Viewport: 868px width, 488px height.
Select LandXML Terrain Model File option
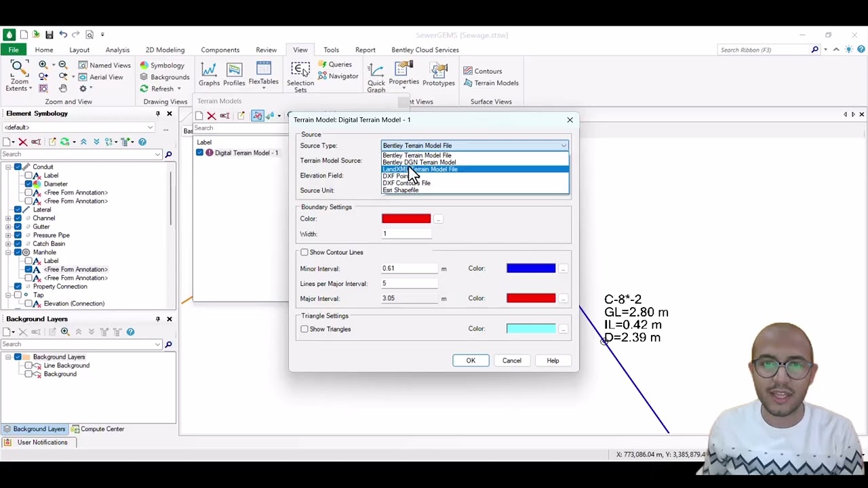pos(475,169)
